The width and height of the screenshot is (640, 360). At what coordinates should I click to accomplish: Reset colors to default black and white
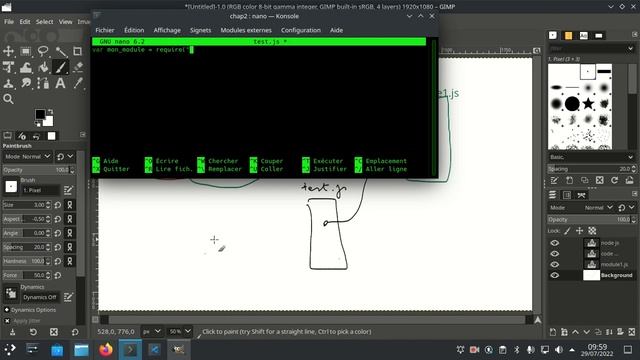(38, 124)
